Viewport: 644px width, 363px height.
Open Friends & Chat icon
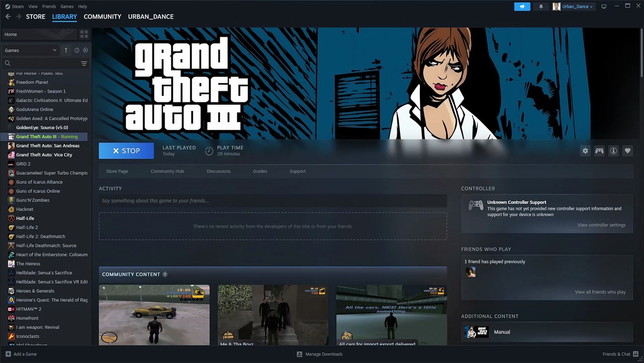click(x=636, y=354)
